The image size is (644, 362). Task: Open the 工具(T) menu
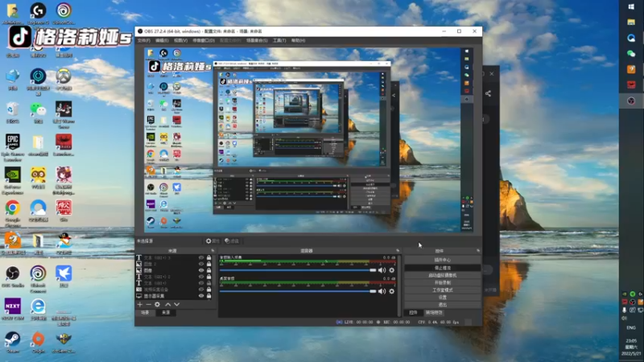click(279, 41)
